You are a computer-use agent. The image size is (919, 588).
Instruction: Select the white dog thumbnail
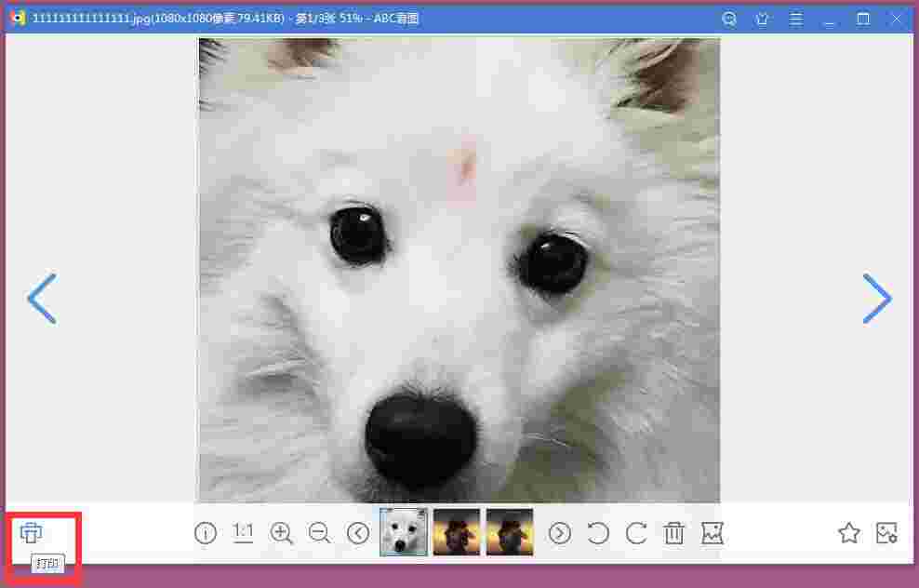tap(403, 533)
